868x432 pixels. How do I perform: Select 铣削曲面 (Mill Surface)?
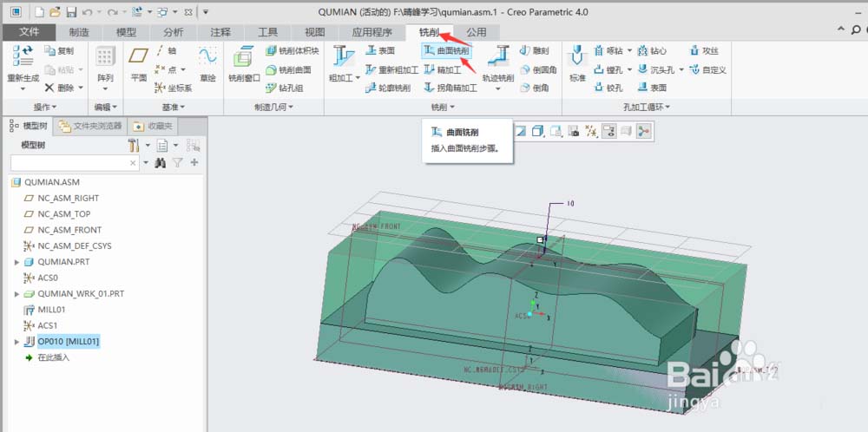click(x=288, y=69)
